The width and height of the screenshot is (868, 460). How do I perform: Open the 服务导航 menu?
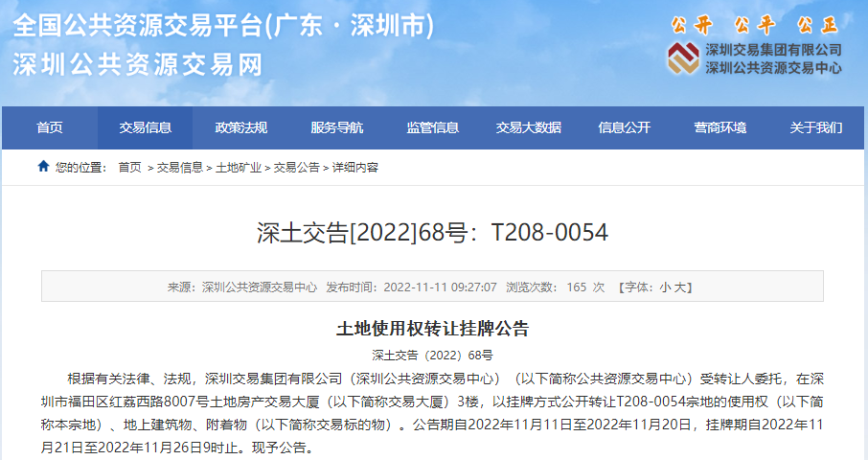337,127
